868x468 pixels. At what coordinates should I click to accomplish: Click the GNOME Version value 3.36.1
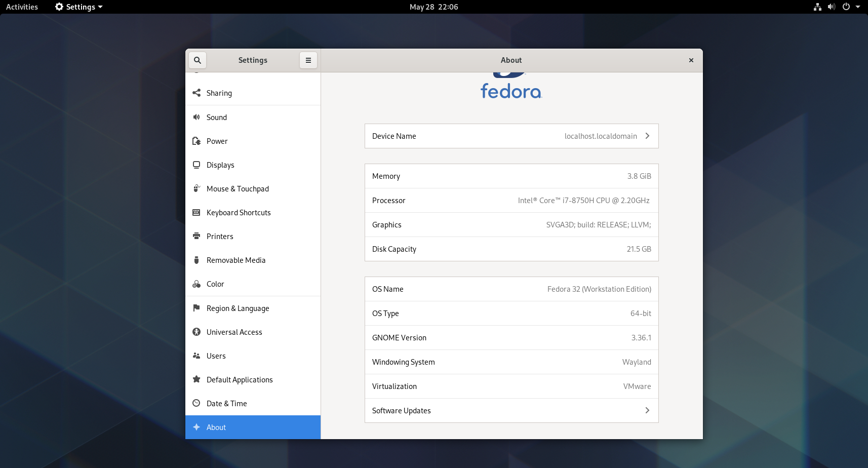click(641, 338)
